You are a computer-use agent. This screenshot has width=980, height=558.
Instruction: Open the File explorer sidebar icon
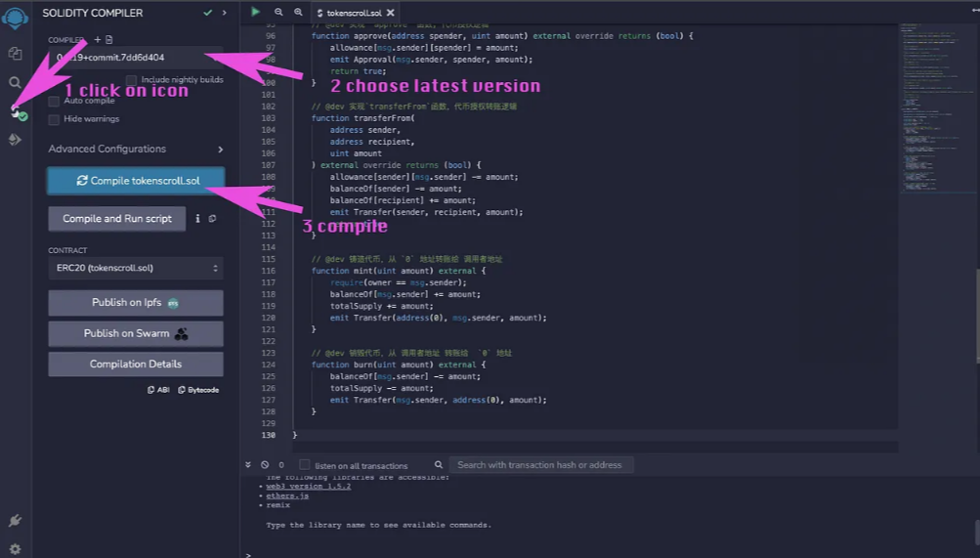point(15,54)
